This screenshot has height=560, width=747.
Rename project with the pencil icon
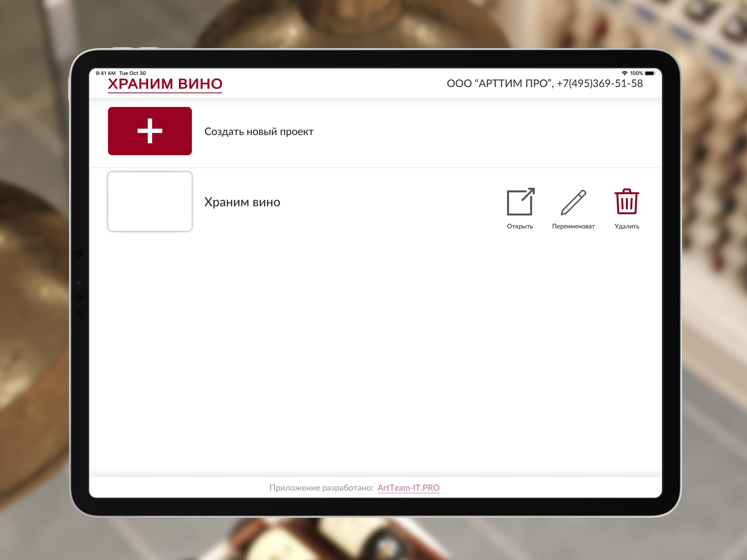573,202
